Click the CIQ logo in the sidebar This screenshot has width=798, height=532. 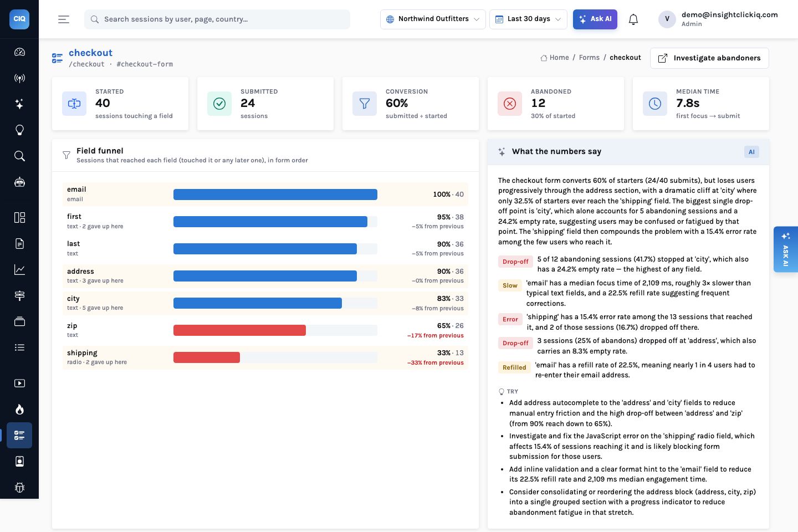pyautogui.click(x=19, y=19)
